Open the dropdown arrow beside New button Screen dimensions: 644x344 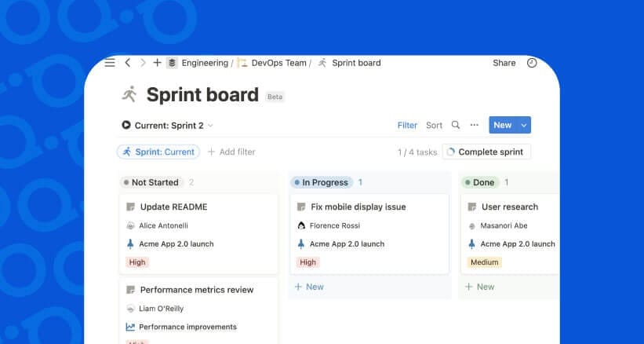[524, 125]
